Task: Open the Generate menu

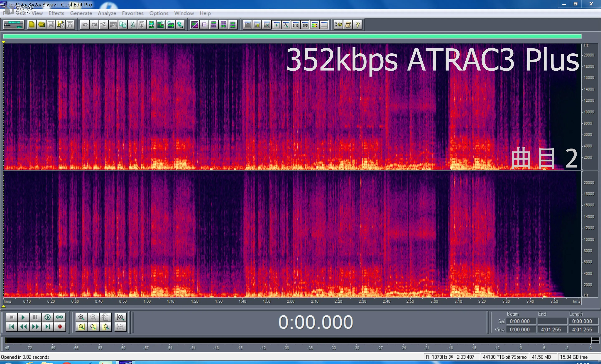Action: [81, 13]
